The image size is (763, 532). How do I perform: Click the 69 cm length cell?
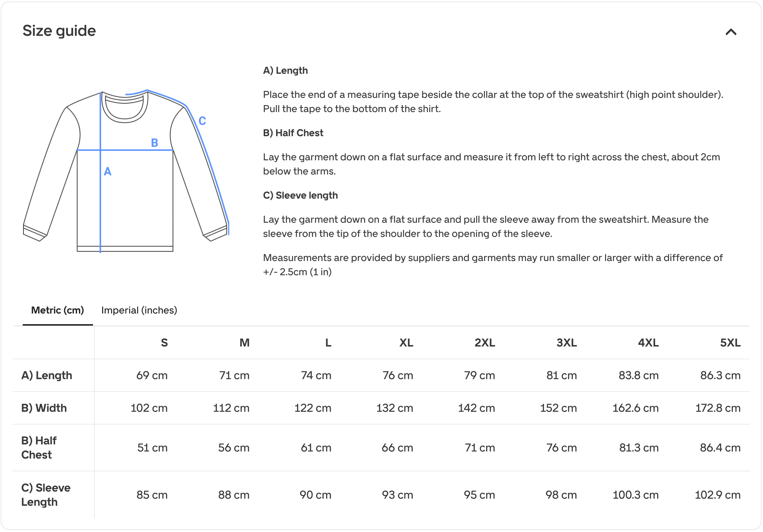click(152, 375)
